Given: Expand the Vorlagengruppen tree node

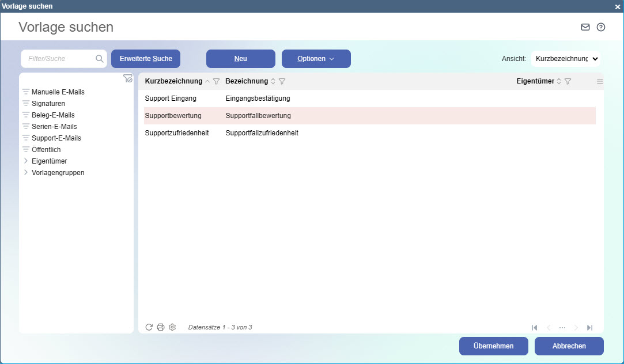Looking at the screenshot, I should click(x=26, y=173).
